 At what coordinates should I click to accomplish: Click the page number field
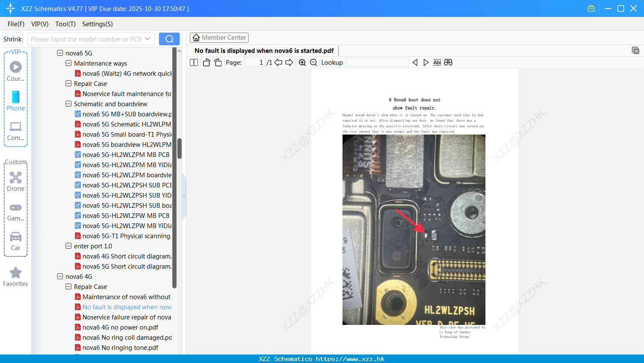(255, 63)
